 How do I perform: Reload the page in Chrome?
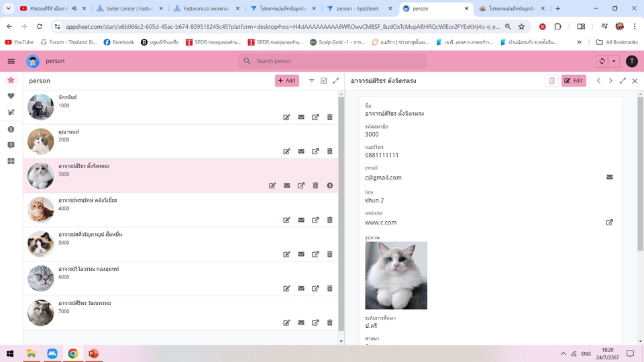pos(40,27)
